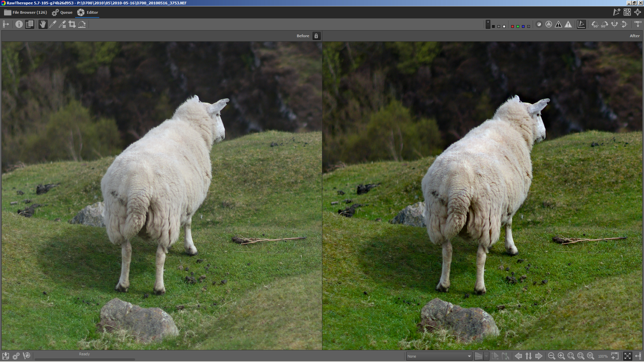Go to the previous image arrow
Viewport: 644px width, 362px height.
pos(518,356)
